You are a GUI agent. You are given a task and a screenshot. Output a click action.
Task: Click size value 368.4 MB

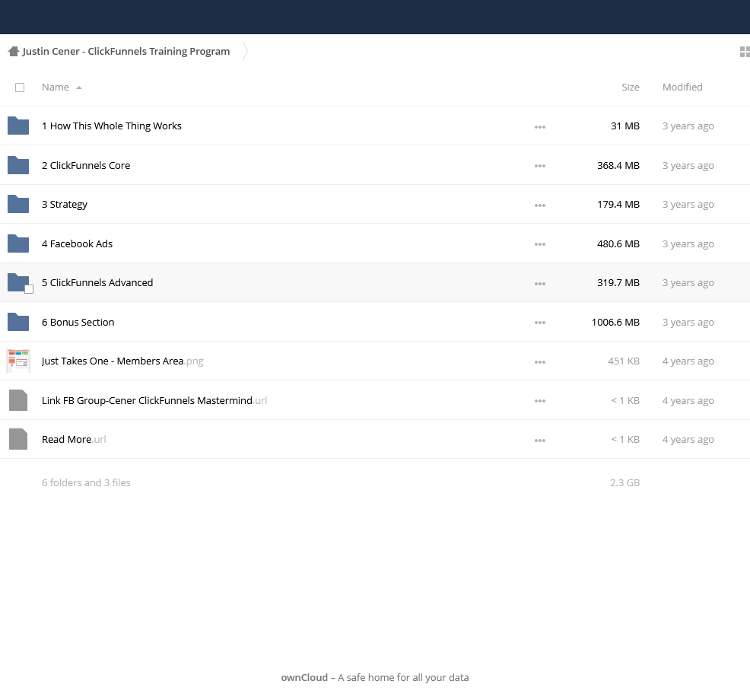click(x=618, y=165)
